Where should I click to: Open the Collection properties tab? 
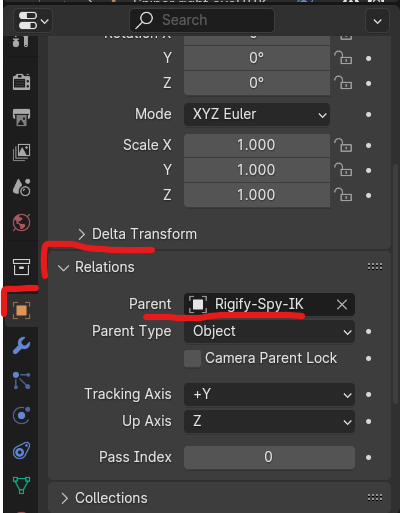(x=22, y=267)
